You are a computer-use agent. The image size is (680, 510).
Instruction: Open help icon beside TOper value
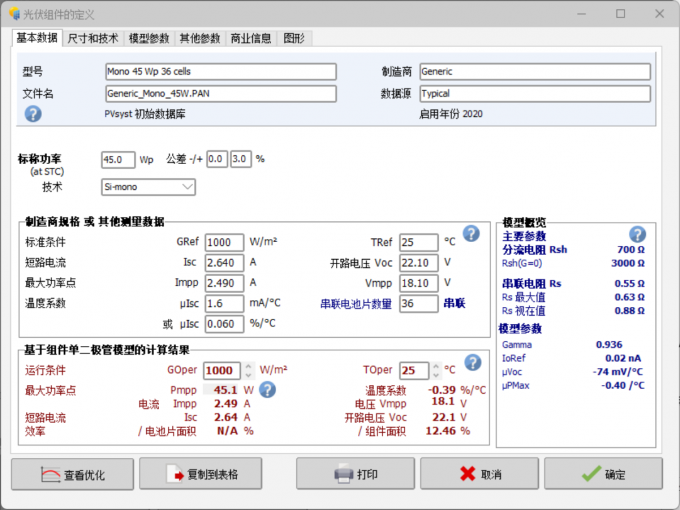[473, 362]
